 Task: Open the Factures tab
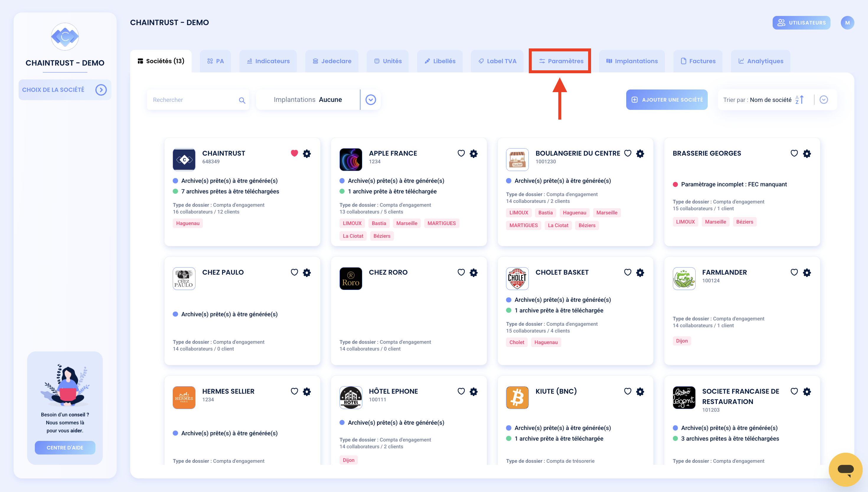[698, 61]
